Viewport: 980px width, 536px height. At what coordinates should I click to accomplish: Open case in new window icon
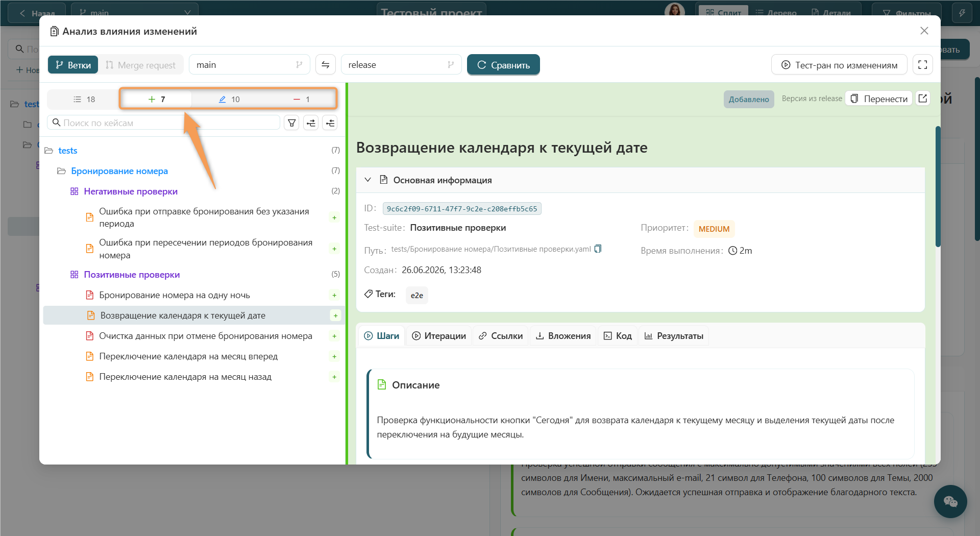coord(922,99)
